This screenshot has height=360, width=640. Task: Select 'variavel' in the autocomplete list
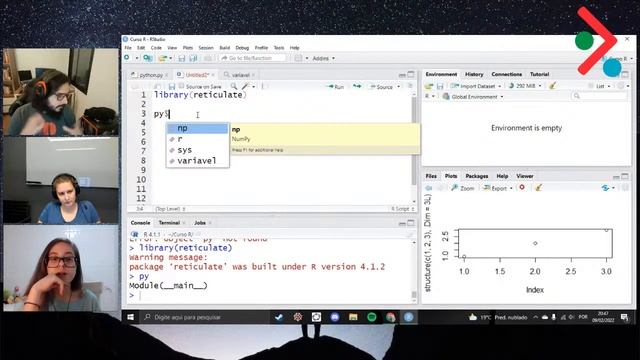pos(198,160)
